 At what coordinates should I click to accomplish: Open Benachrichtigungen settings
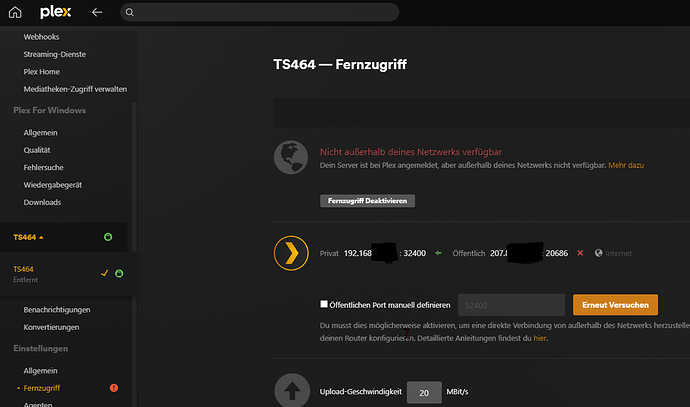(57, 310)
